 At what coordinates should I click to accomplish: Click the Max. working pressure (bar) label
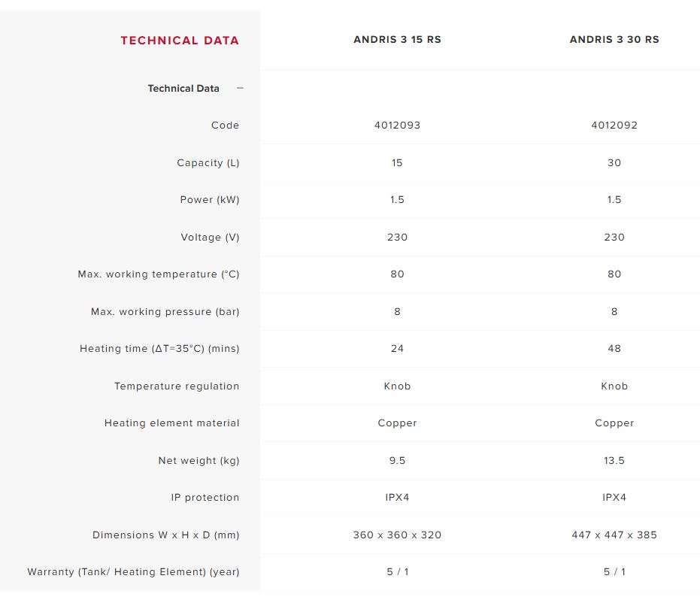[165, 311]
